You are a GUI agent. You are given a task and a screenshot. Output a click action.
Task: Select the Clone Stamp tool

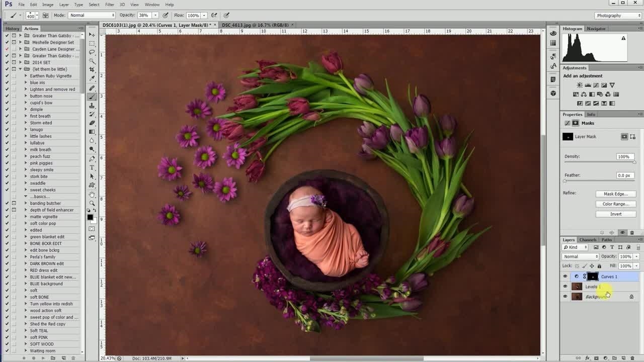pyautogui.click(x=92, y=106)
